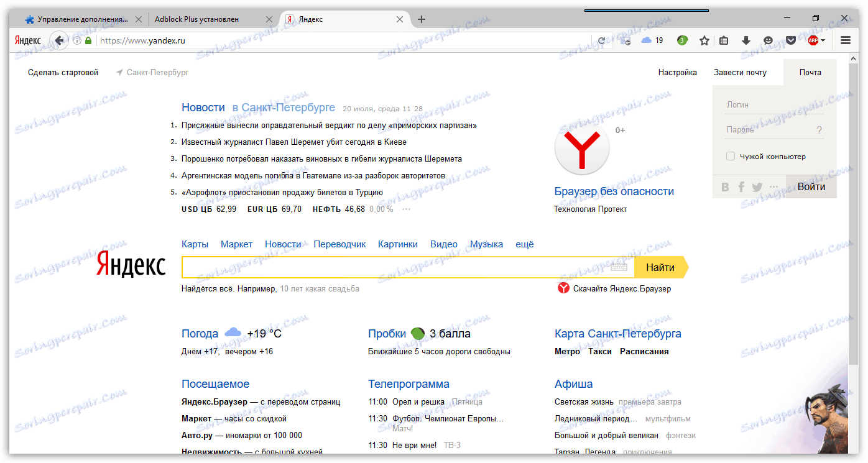868x463 pixels.
Task: Focus the Логин input field
Action: point(775,104)
